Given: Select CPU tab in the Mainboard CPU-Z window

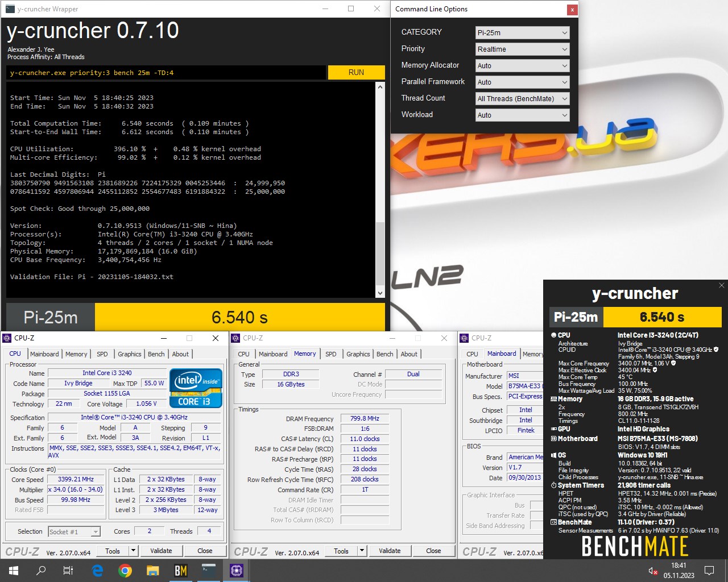Looking at the screenshot, I should click(472, 354).
